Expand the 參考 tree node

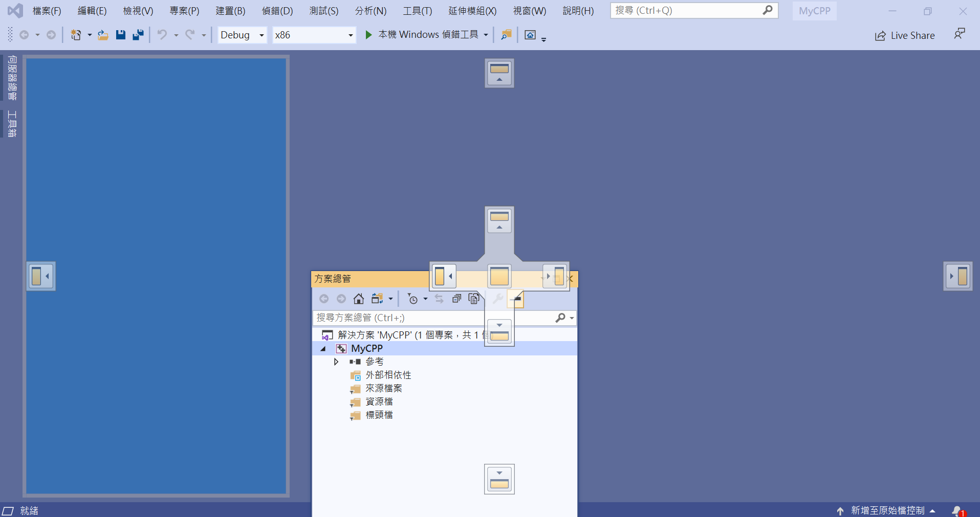[x=336, y=362]
